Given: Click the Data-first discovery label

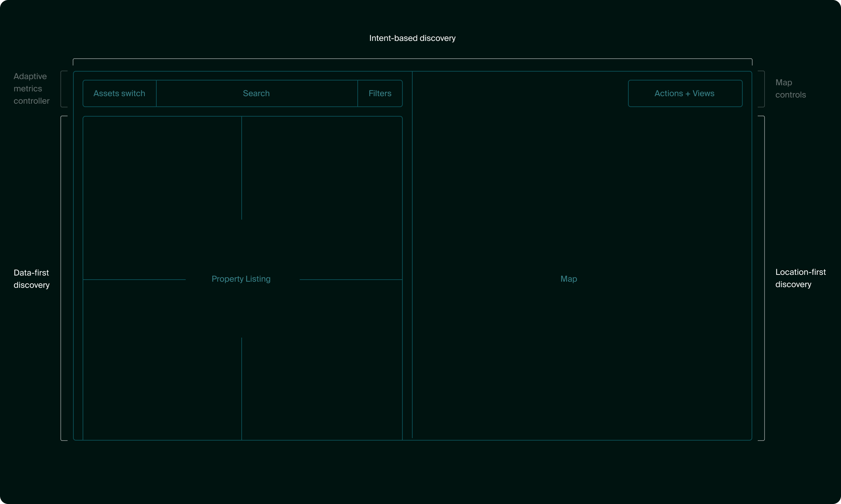Looking at the screenshot, I should [x=31, y=279].
